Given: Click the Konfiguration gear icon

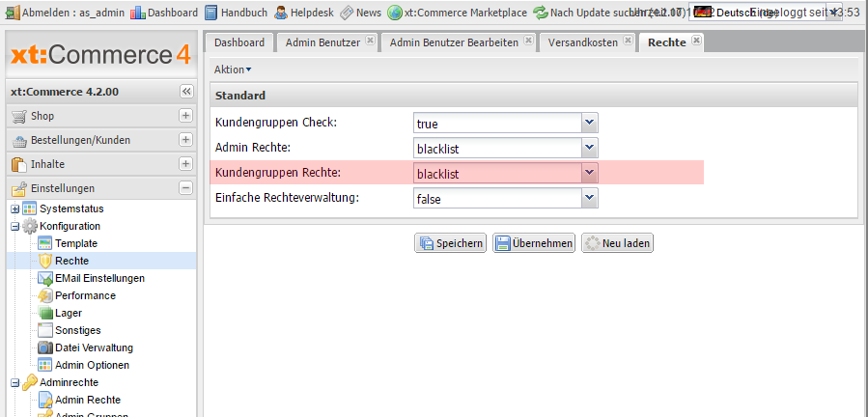Looking at the screenshot, I should 30,227.
